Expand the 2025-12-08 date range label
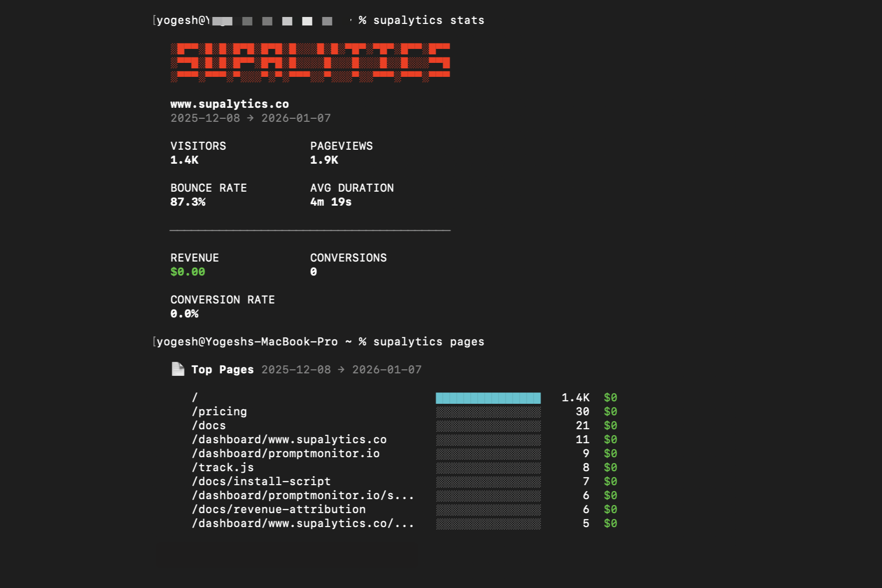 coord(206,118)
